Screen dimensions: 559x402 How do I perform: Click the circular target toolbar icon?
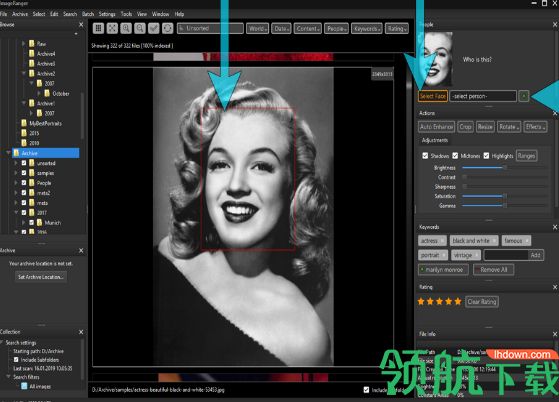click(168, 28)
